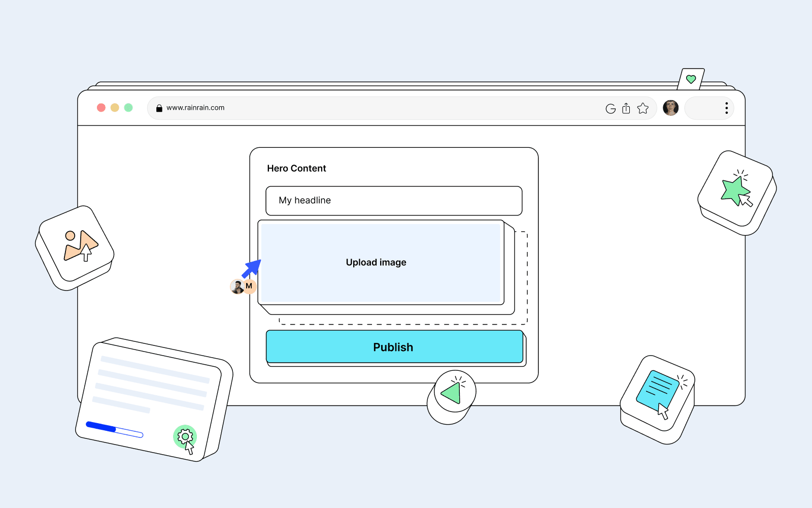The image size is (812, 508).
Task: Click the M collaborator badge
Action: click(x=249, y=286)
